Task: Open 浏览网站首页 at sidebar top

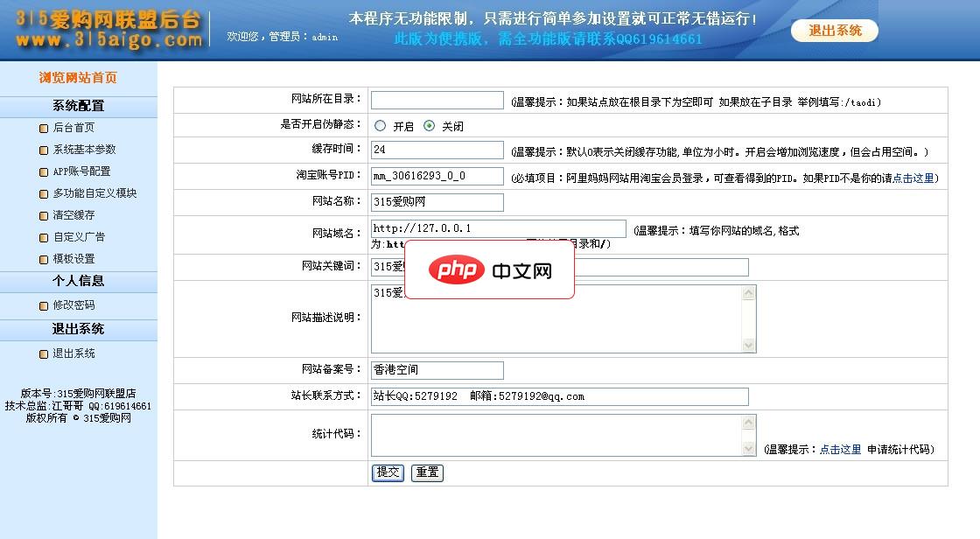Action: click(78, 80)
